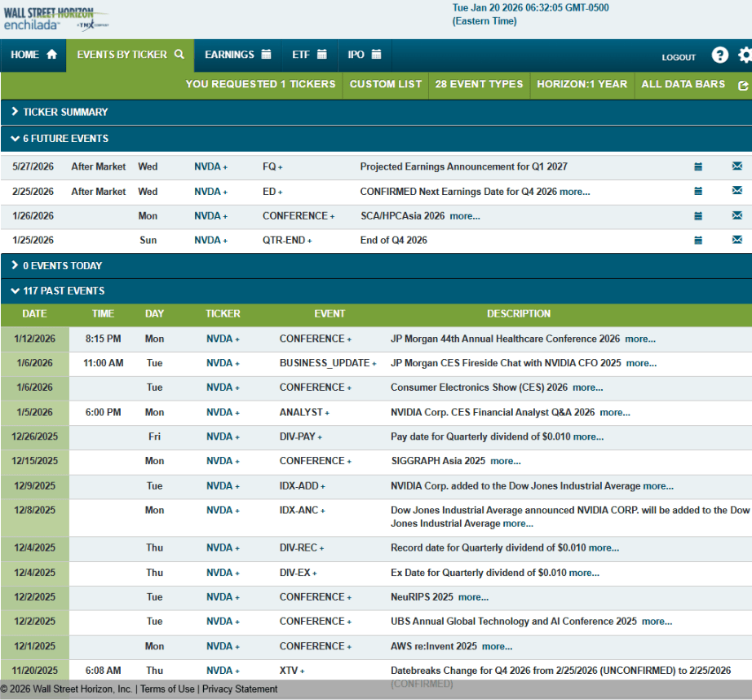Switch to the IPO tab
This screenshot has height=700, width=752.
click(365, 55)
